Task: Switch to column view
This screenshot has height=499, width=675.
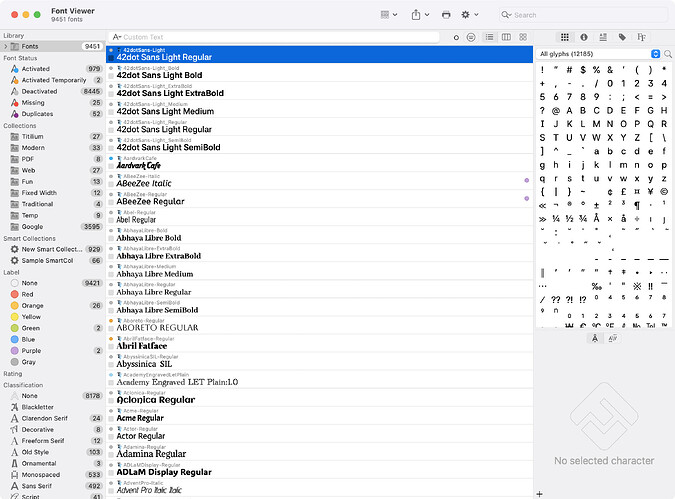Action: point(506,37)
